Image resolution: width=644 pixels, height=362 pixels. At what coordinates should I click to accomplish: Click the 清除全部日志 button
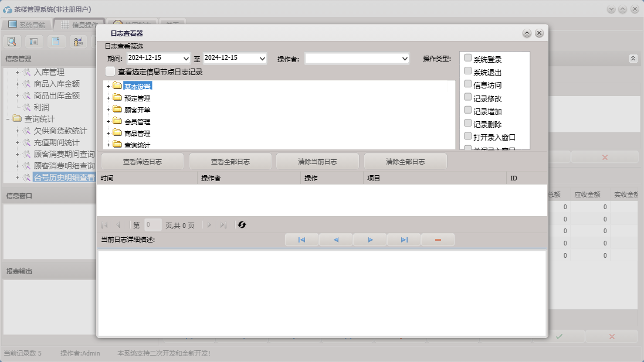(x=405, y=162)
